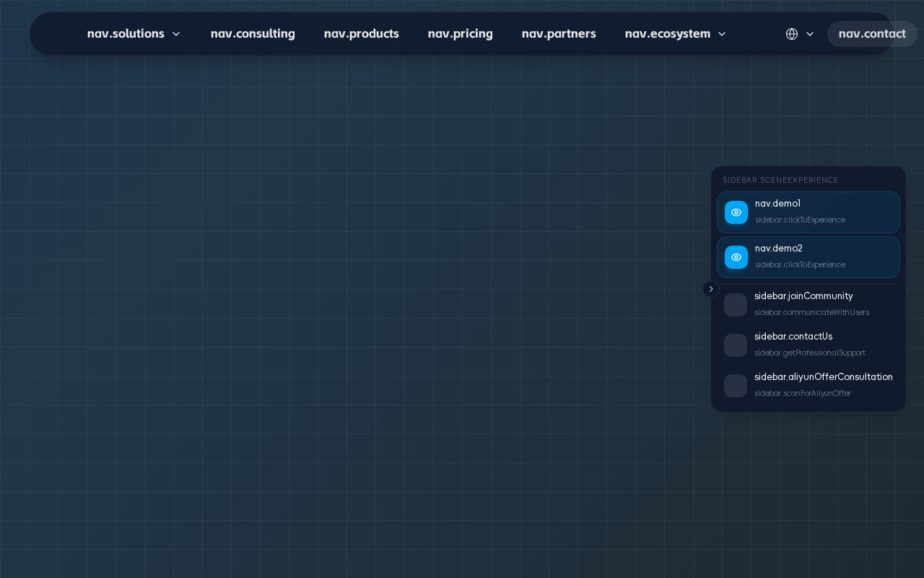Image resolution: width=924 pixels, height=578 pixels.
Task: Click the eye icon beside nav.demo1
Action: point(736,212)
